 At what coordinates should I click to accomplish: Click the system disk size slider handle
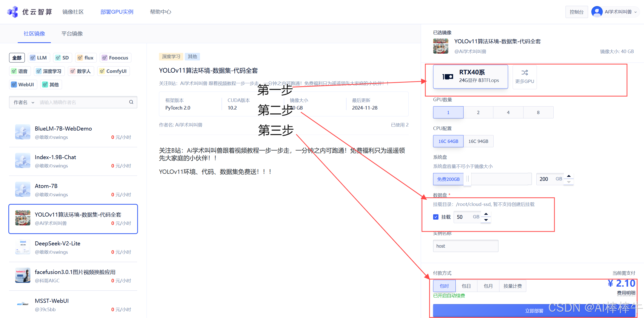click(467, 179)
